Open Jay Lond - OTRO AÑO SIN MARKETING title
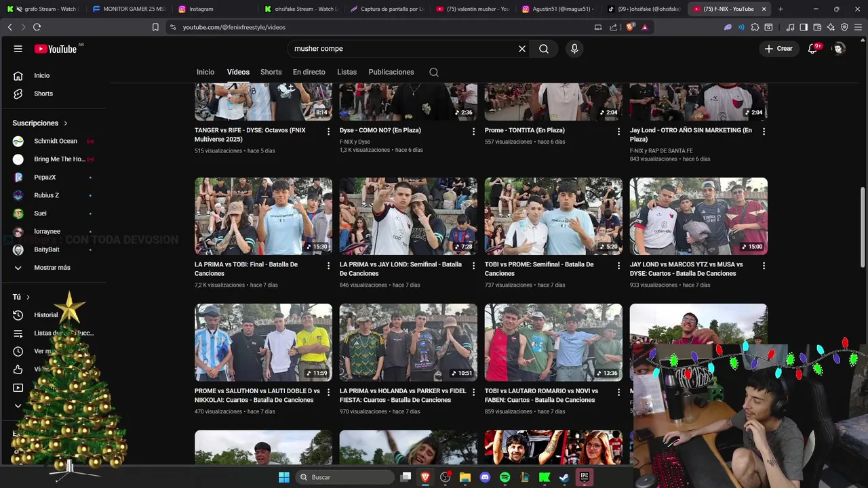 pyautogui.click(x=690, y=134)
